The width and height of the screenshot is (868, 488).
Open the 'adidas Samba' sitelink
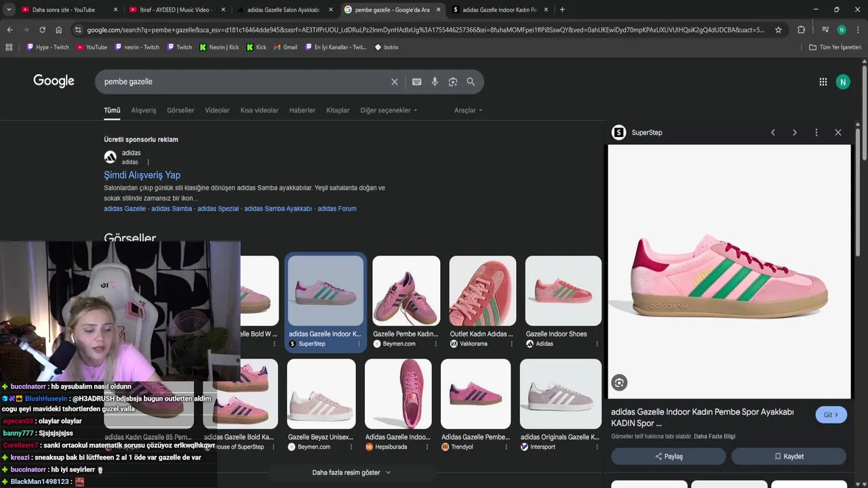[172, 209]
